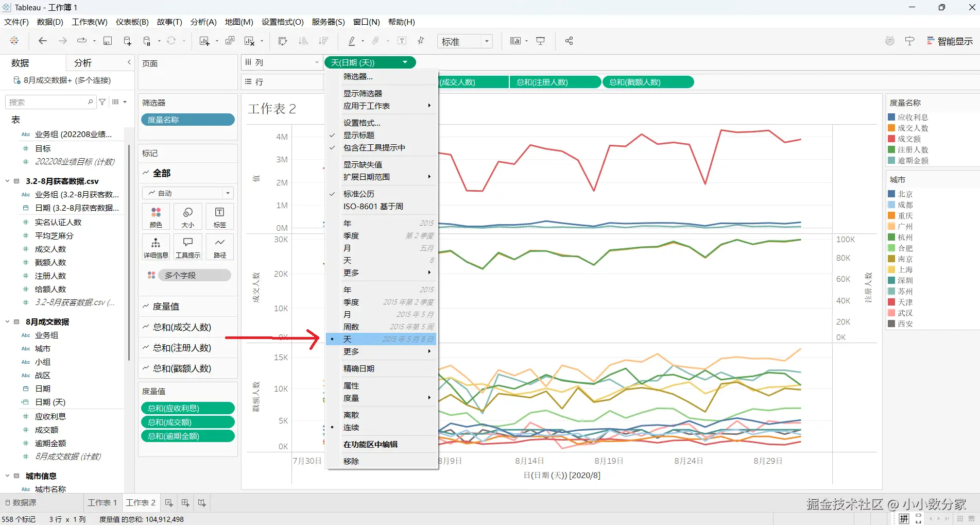Click the redo forward arrow in toolbar

click(x=63, y=41)
